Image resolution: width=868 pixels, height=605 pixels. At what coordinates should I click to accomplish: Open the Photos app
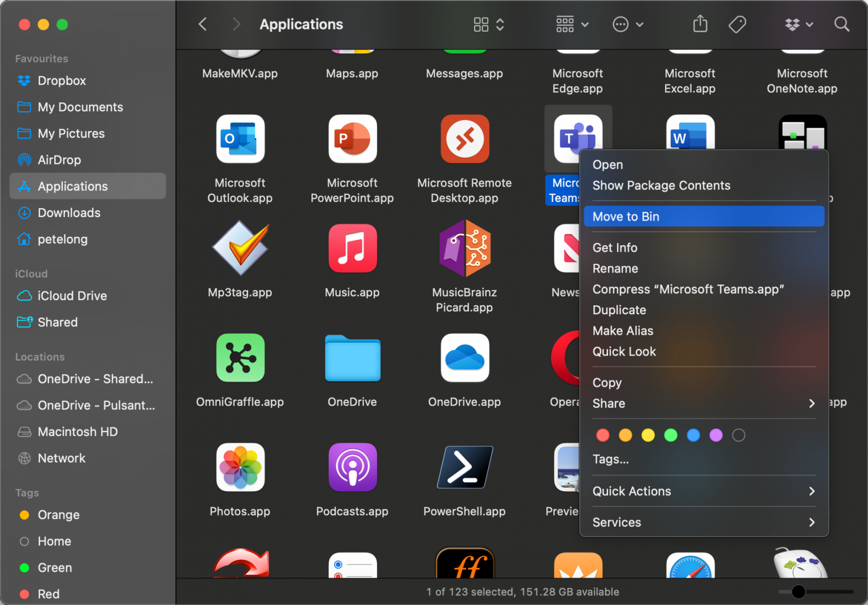pyautogui.click(x=240, y=467)
